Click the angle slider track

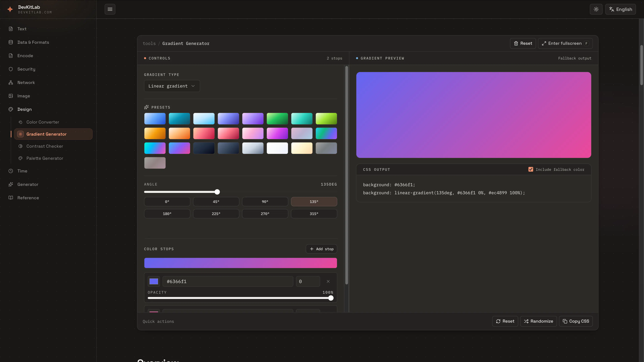(x=240, y=192)
